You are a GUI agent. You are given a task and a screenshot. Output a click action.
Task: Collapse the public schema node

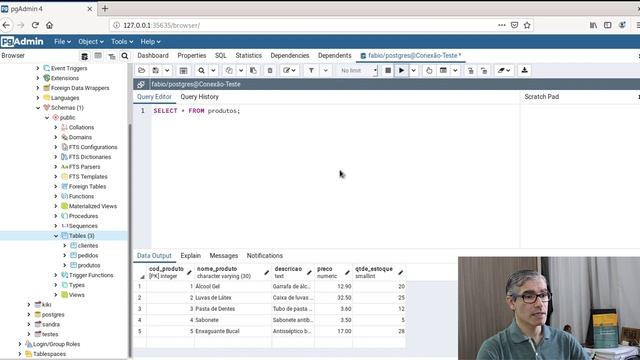click(x=47, y=118)
